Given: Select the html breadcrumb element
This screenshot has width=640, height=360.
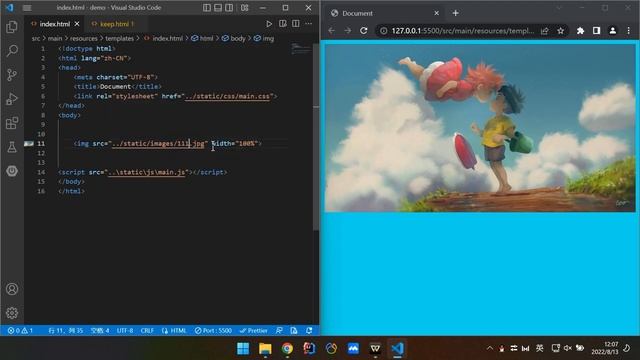Looking at the screenshot, I should click(x=202, y=38).
